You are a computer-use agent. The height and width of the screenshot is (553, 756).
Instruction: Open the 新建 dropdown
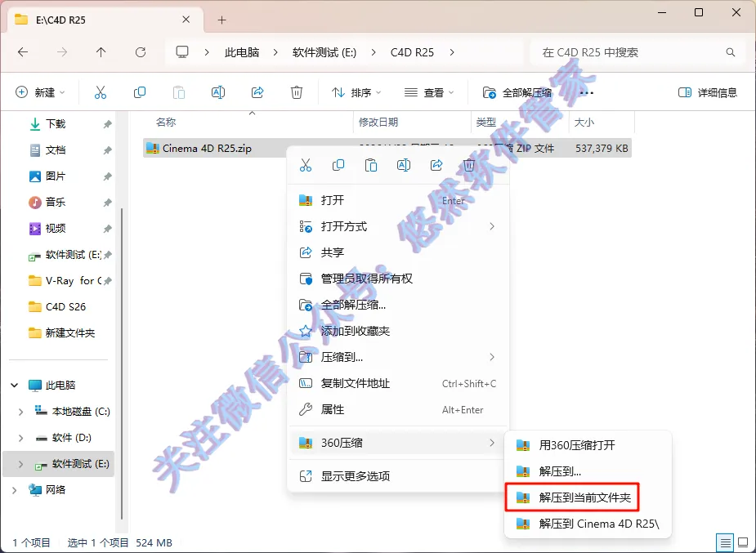[x=41, y=92]
